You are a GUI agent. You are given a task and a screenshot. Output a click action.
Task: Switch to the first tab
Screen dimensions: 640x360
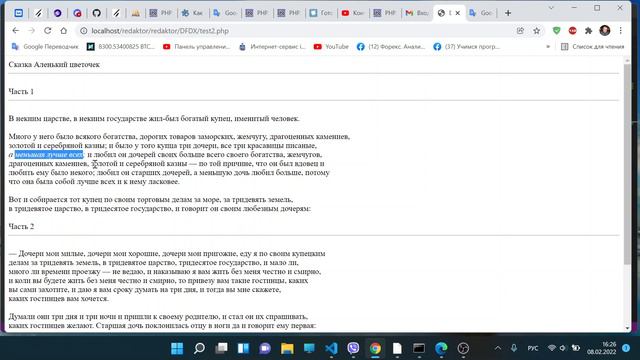tap(18, 13)
